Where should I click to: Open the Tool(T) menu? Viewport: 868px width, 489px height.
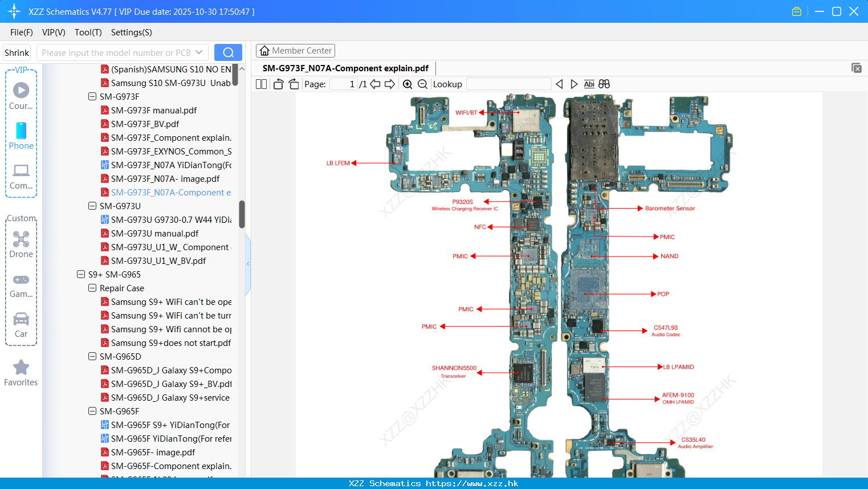click(x=88, y=32)
